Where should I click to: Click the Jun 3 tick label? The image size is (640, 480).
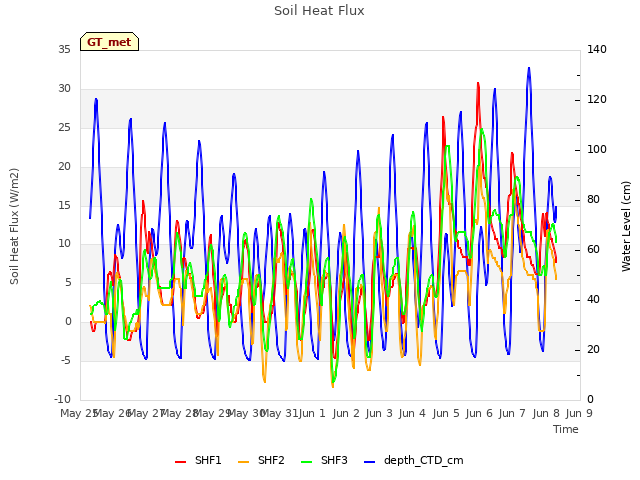click(x=379, y=413)
